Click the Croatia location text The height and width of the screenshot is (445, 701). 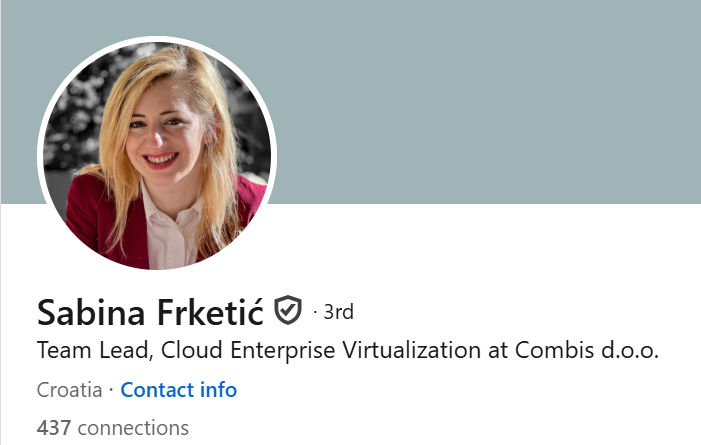tap(70, 390)
